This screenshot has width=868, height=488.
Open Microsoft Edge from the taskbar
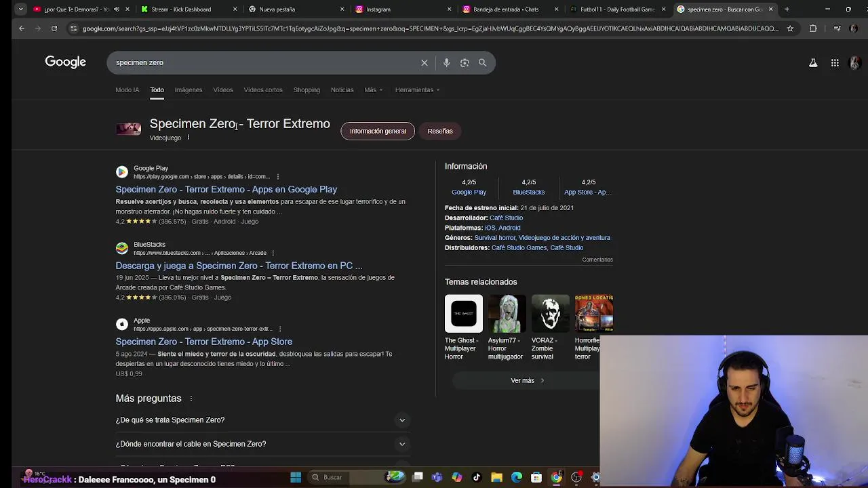click(517, 477)
